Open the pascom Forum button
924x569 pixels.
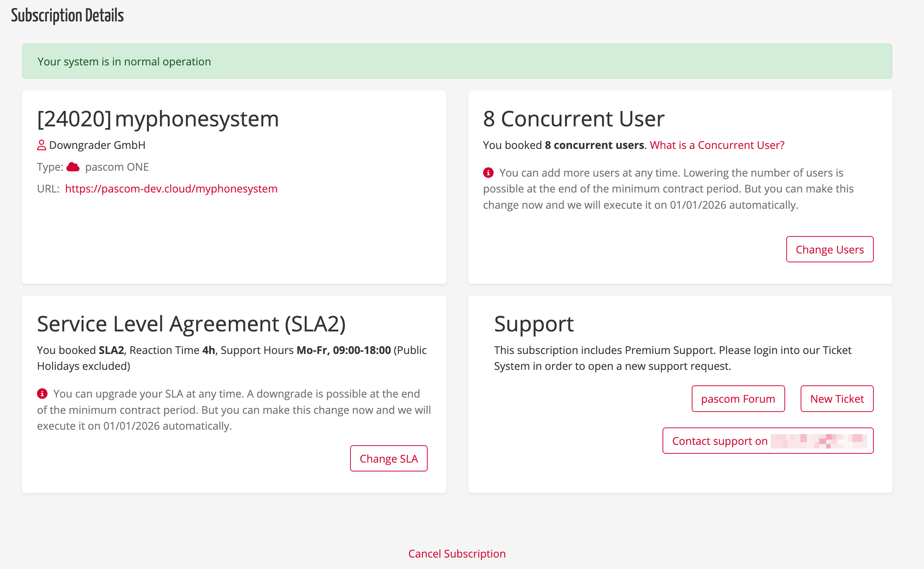coord(738,399)
